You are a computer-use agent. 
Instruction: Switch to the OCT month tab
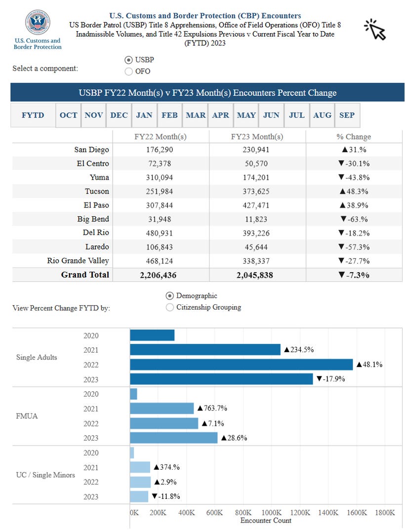pyautogui.click(x=69, y=116)
